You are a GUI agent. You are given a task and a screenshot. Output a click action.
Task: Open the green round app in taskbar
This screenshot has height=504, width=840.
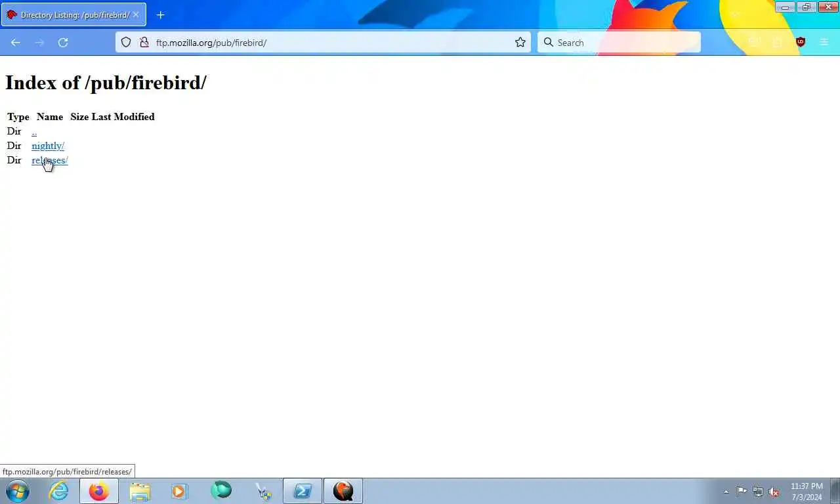[x=221, y=491]
